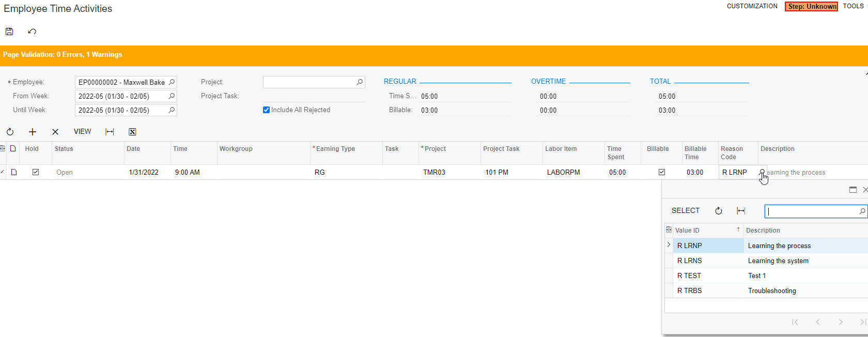Fit columns in reason code popup
This screenshot has height=337, width=868.
click(x=741, y=211)
